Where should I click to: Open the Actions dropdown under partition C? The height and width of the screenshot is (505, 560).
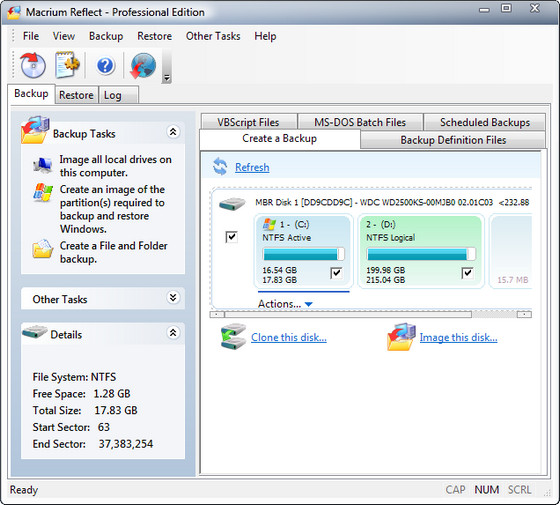pyautogui.click(x=285, y=304)
